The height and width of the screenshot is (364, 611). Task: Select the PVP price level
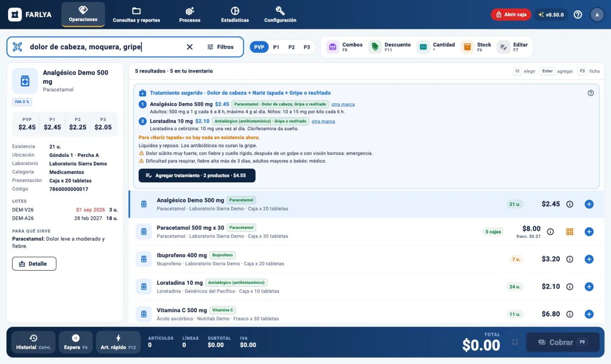point(259,47)
